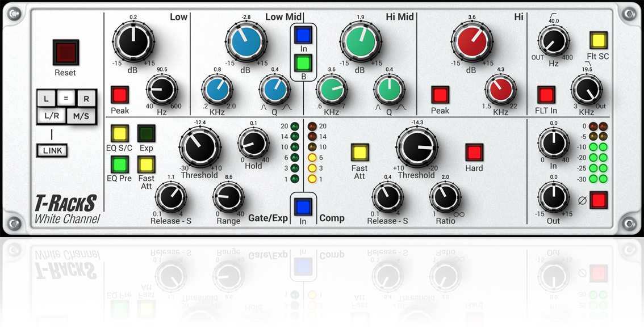Click the low-pass filter value 19.5
The height and width of the screenshot is (329, 644).
(x=587, y=70)
